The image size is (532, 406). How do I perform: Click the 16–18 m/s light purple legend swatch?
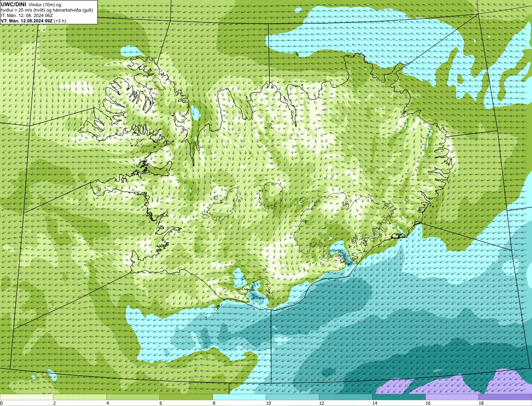(452, 397)
